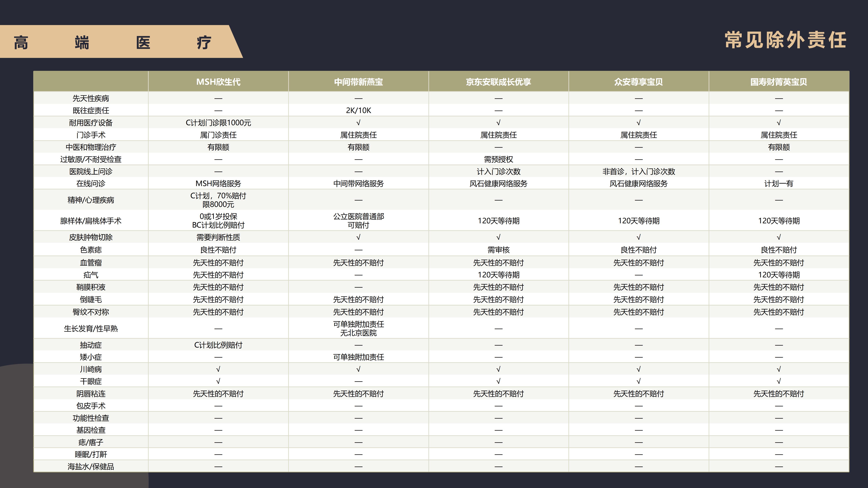This screenshot has width=868, height=488.
Task: Select the 属门诊责任 cell
Action: (218, 135)
